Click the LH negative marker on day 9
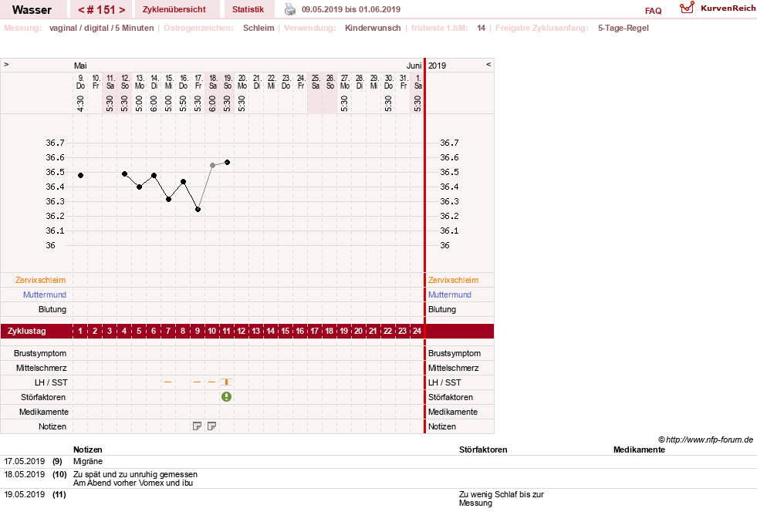Screen dimensions: 757x532 click(x=197, y=382)
